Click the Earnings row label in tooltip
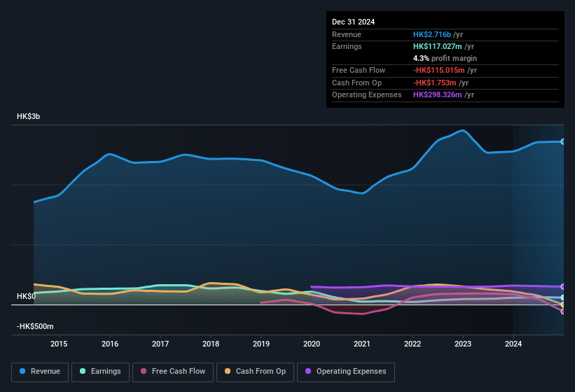Viewport: 575px width, 392px height. [347, 46]
